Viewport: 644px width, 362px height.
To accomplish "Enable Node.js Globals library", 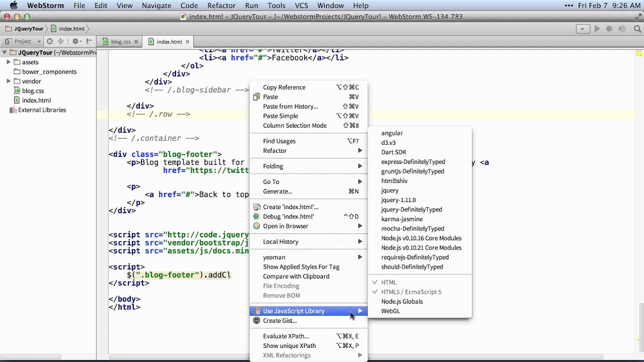I will (402, 301).
